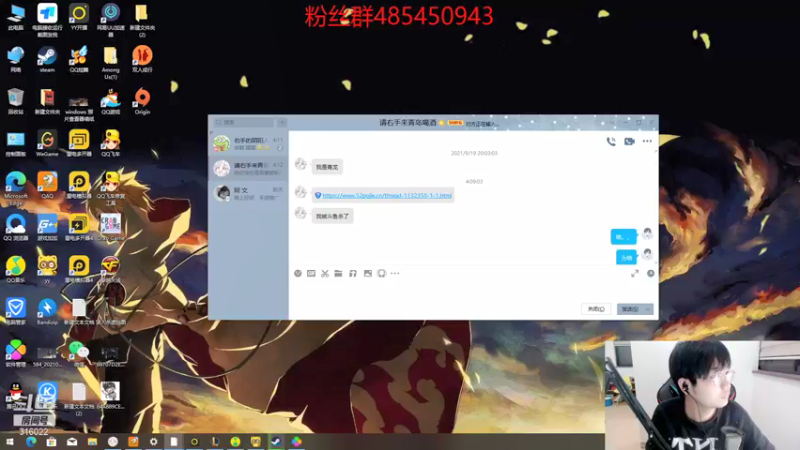The height and width of the screenshot is (450, 800).
Task: Open more chat toolbar options ellipsis
Action: click(395, 273)
